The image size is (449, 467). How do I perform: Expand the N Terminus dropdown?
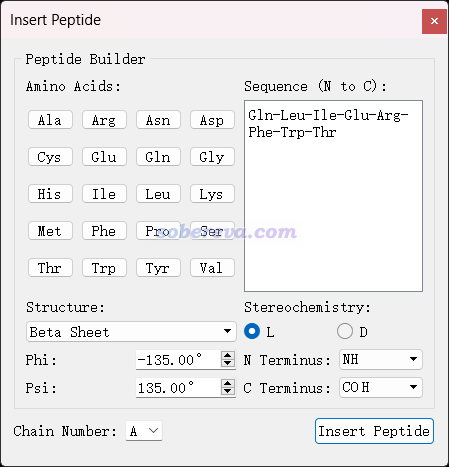coord(381,359)
